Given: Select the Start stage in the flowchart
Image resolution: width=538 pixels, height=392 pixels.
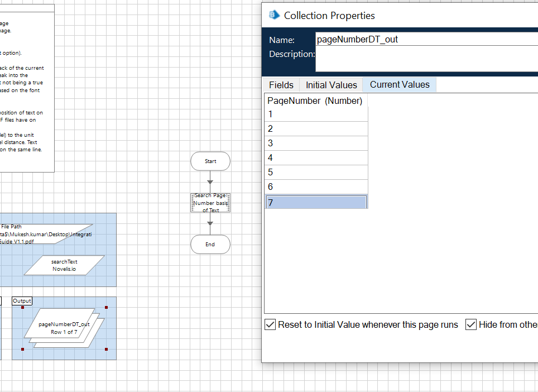Looking at the screenshot, I should coord(210,161).
